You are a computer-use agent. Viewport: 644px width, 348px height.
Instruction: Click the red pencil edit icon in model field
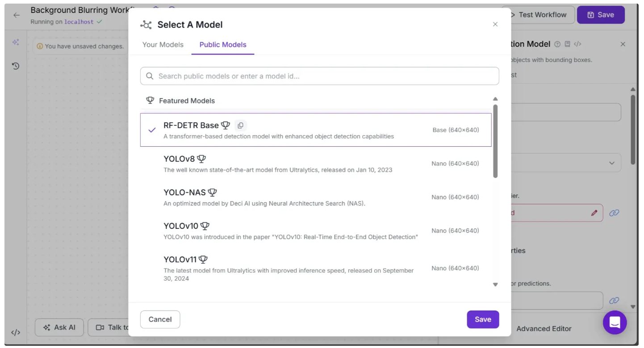[594, 213]
